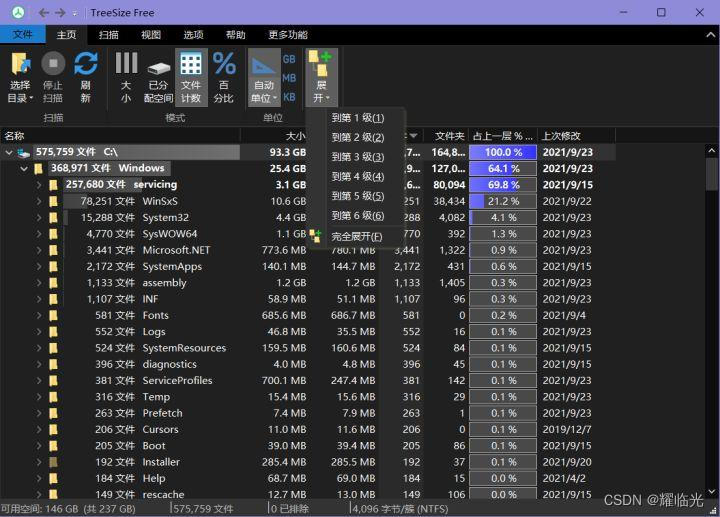Set the display unit to KB

click(289, 97)
